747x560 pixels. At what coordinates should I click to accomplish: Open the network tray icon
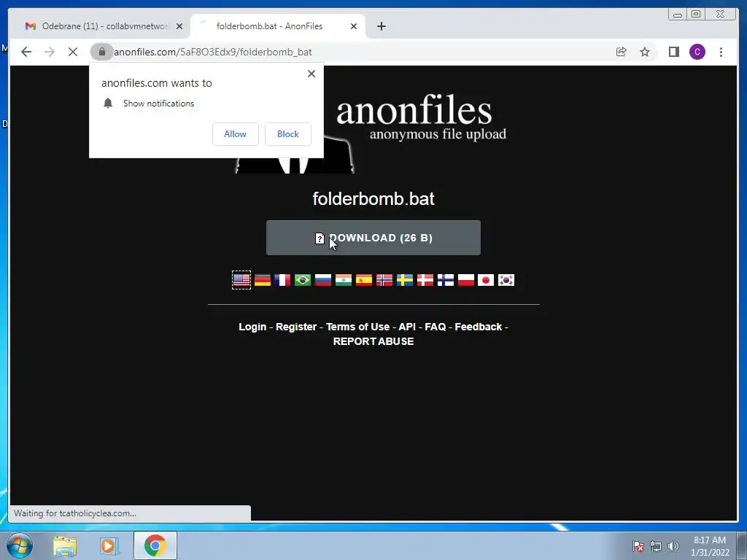coord(656,546)
